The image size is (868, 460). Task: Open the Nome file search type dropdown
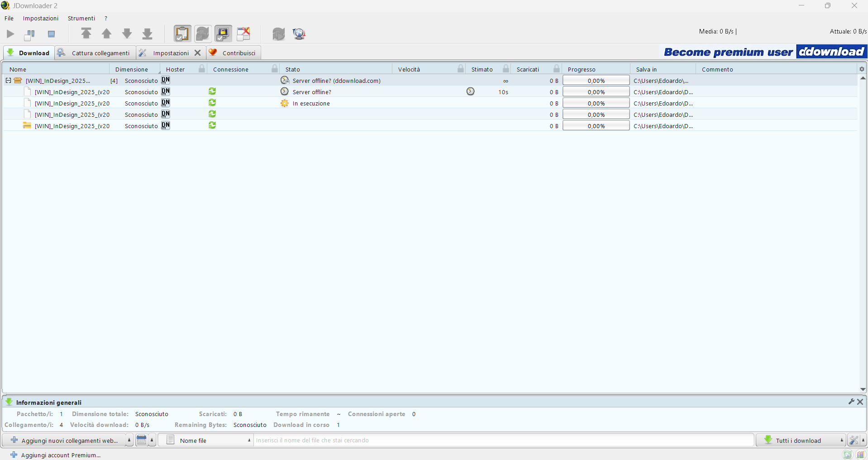[206, 440]
